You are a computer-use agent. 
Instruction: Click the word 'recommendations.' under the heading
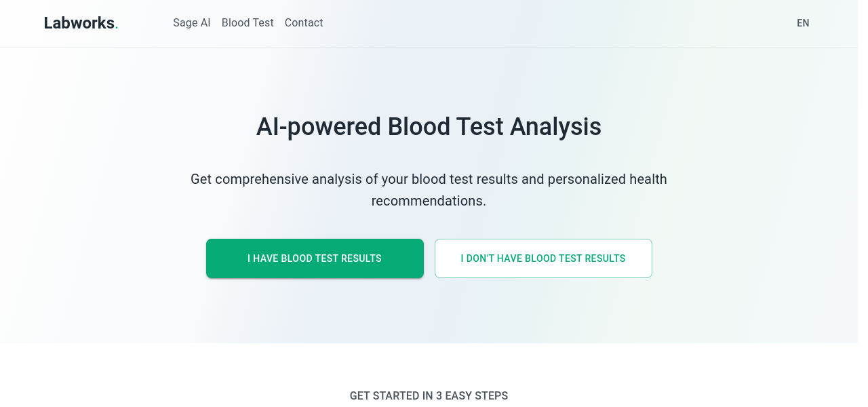[x=429, y=201]
